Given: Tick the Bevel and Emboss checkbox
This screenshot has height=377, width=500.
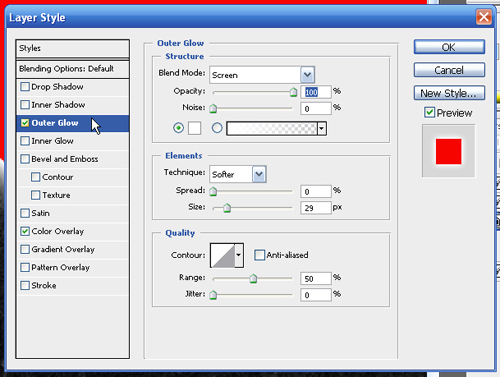Looking at the screenshot, I should pos(25,159).
